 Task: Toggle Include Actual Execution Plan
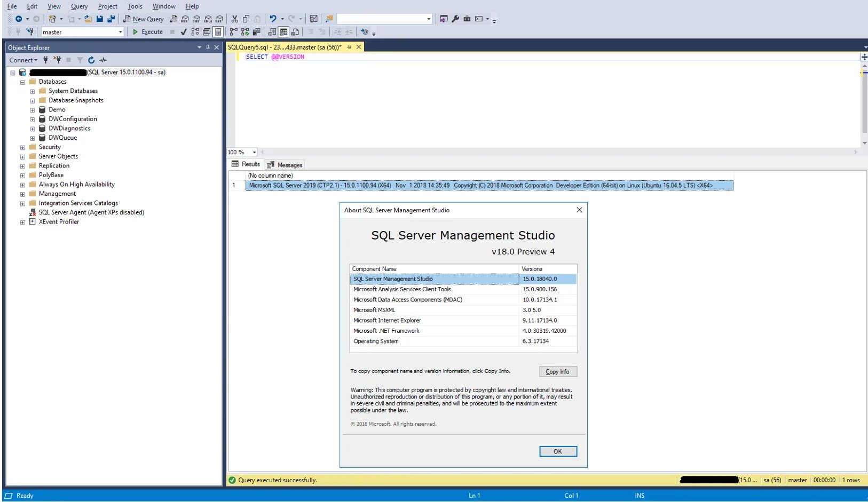(234, 32)
